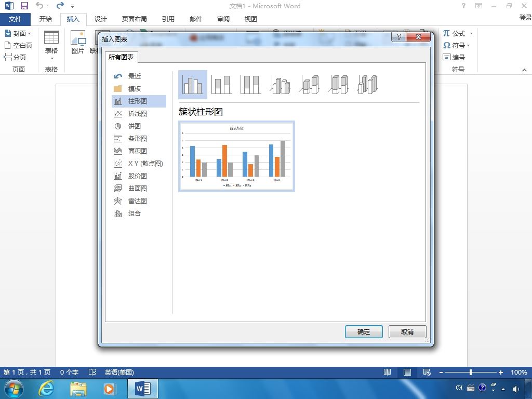
Task: Choose 模板 in chart type list
Action: click(x=139, y=89)
